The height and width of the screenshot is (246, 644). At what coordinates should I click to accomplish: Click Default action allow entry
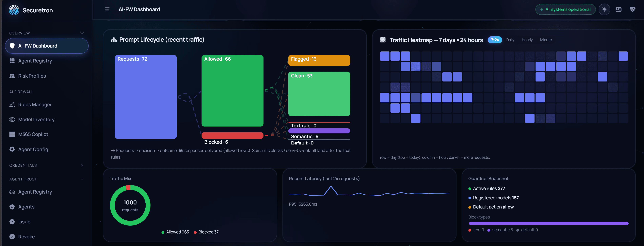(x=491, y=207)
